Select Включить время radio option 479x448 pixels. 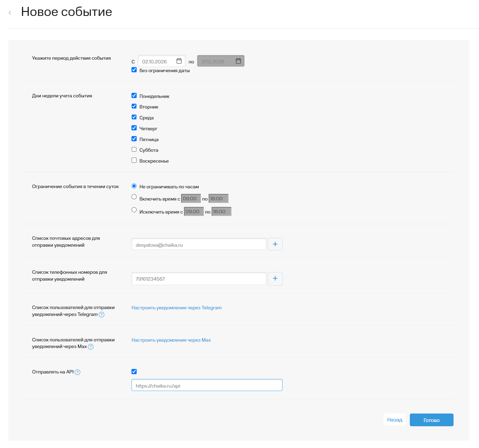(x=134, y=197)
